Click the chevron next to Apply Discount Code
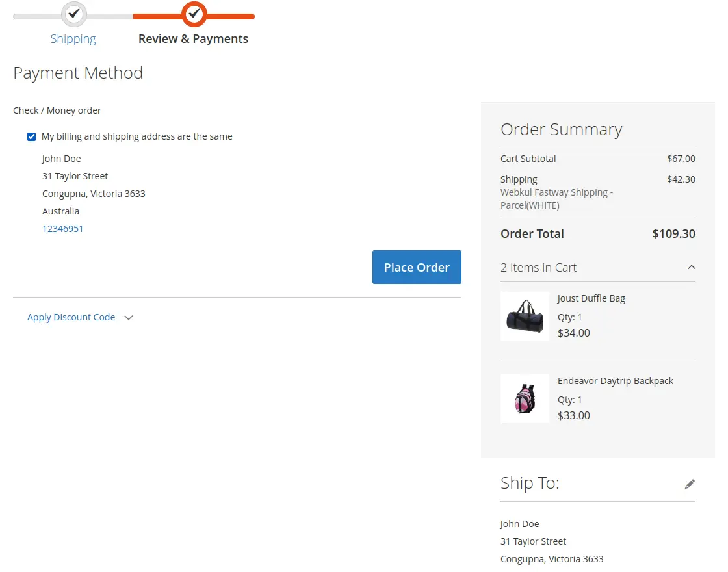 point(128,317)
